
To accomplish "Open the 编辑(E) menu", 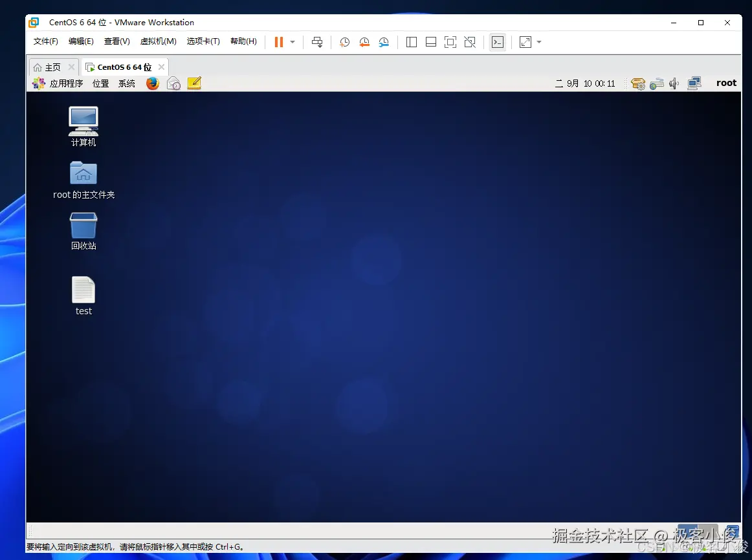I will 81,41.
